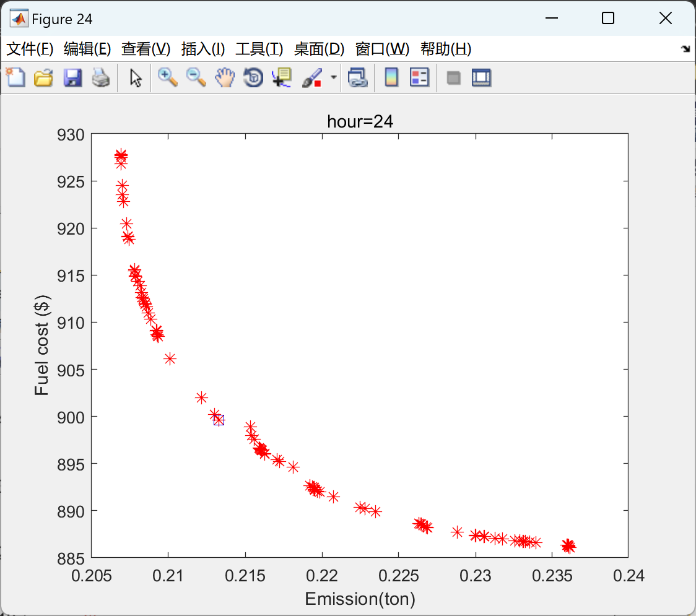
Task: Open the 编辑(E) menu
Action: coord(87,49)
